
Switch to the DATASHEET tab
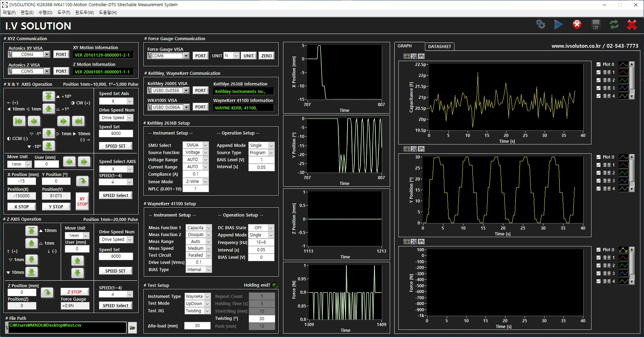click(x=439, y=46)
